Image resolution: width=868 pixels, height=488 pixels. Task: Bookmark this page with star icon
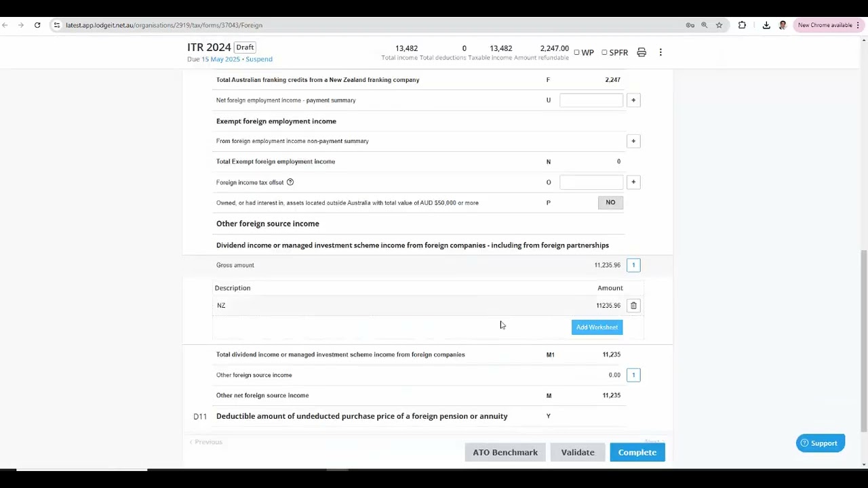[719, 25]
